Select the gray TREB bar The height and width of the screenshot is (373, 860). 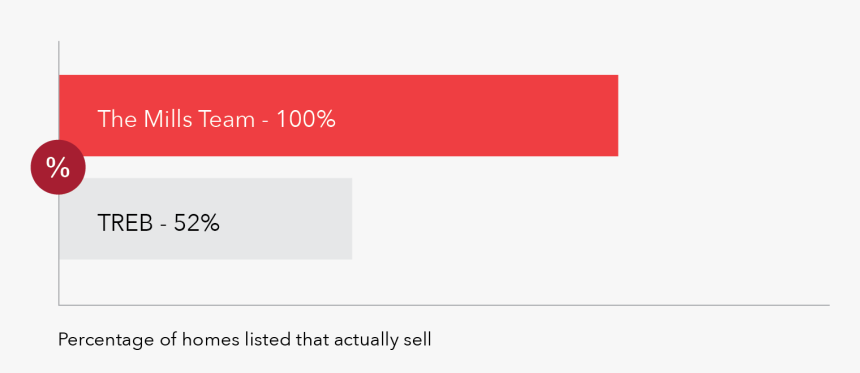(205, 218)
